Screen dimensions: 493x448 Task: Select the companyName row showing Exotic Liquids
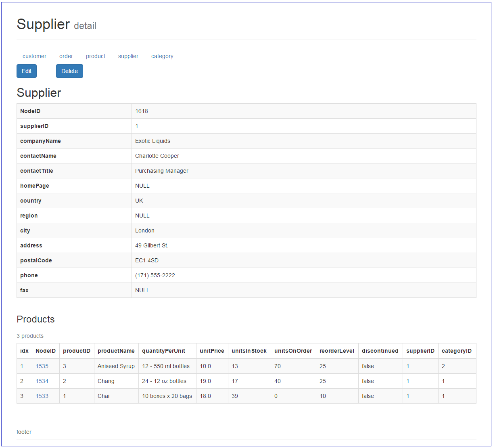click(152, 140)
